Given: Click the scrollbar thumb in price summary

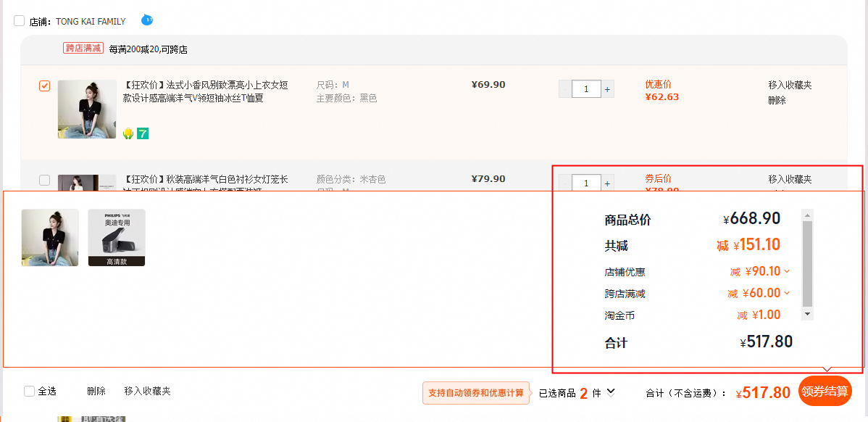Looking at the screenshot, I should coord(807,264).
